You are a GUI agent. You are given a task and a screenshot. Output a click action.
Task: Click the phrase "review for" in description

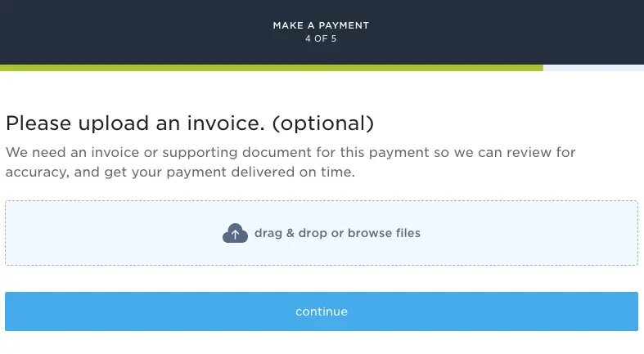coord(541,152)
